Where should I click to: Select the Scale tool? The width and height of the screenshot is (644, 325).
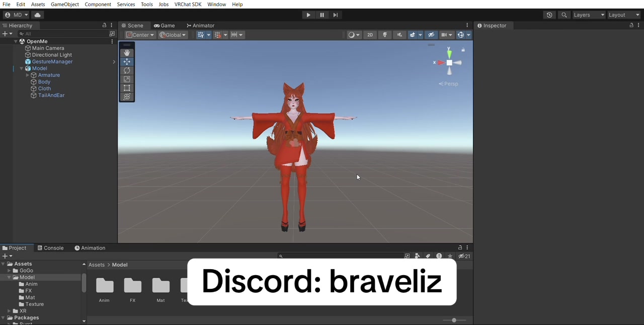point(127,79)
